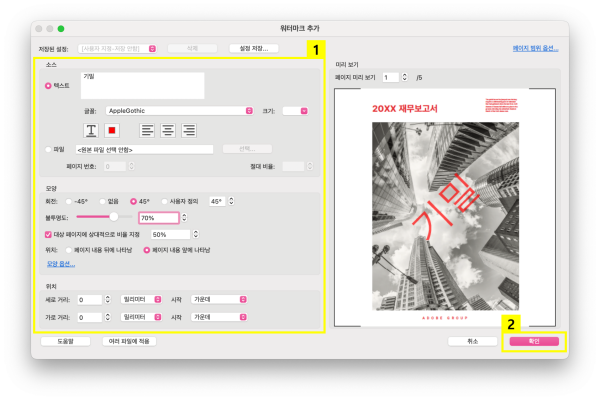Align watermark text to the right
Viewport: 600px width, 400px height.
tap(189, 131)
